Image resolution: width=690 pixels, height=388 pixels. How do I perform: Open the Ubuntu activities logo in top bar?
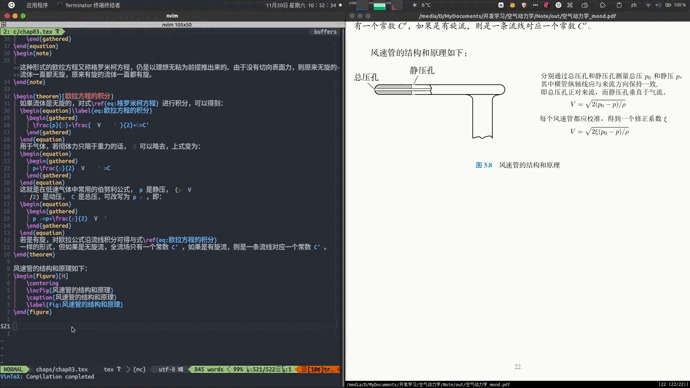tap(11, 5)
